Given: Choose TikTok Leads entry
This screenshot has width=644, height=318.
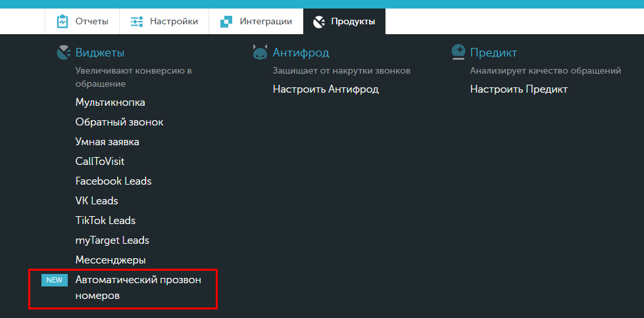Looking at the screenshot, I should (105, 220).
